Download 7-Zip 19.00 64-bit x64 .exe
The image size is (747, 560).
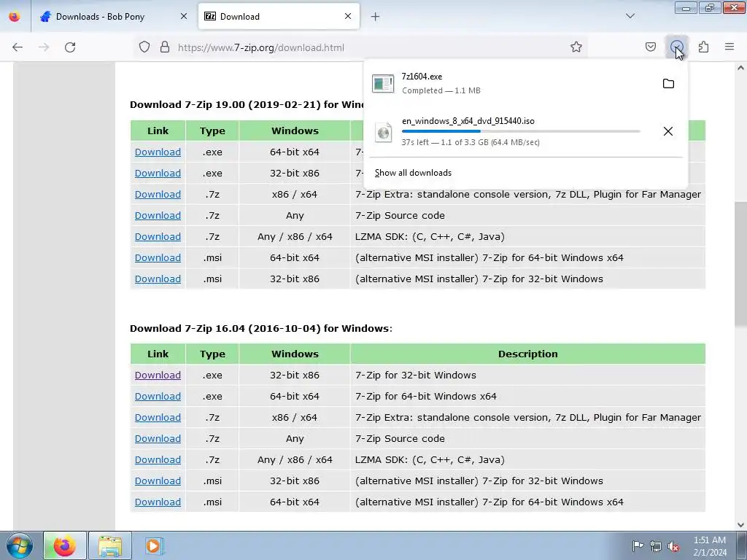158,152
